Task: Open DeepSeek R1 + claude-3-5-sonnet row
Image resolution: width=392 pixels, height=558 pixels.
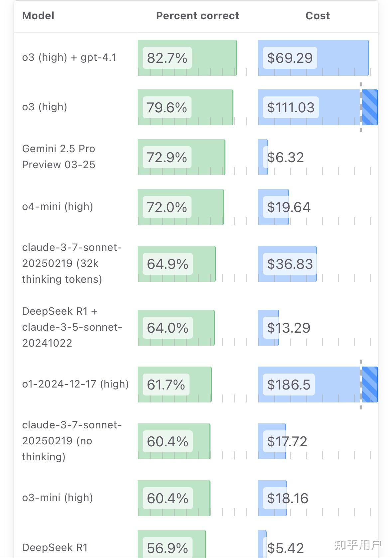Action: [71, 327]
